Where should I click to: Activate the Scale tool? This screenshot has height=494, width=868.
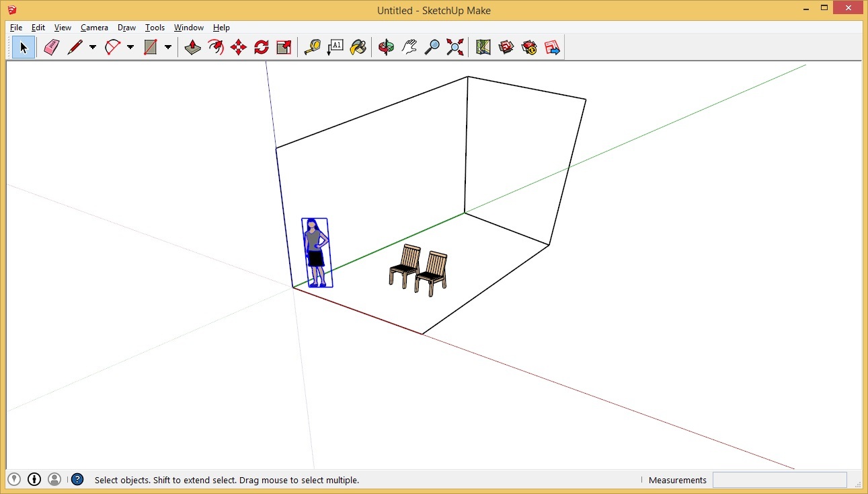[x=284, y=47]
